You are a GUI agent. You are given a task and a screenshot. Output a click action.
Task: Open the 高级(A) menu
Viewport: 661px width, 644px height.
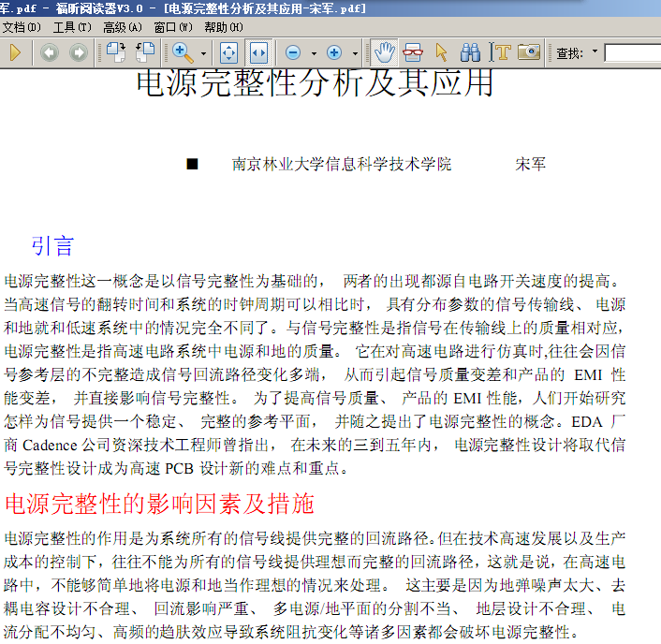tap(123, 27)
